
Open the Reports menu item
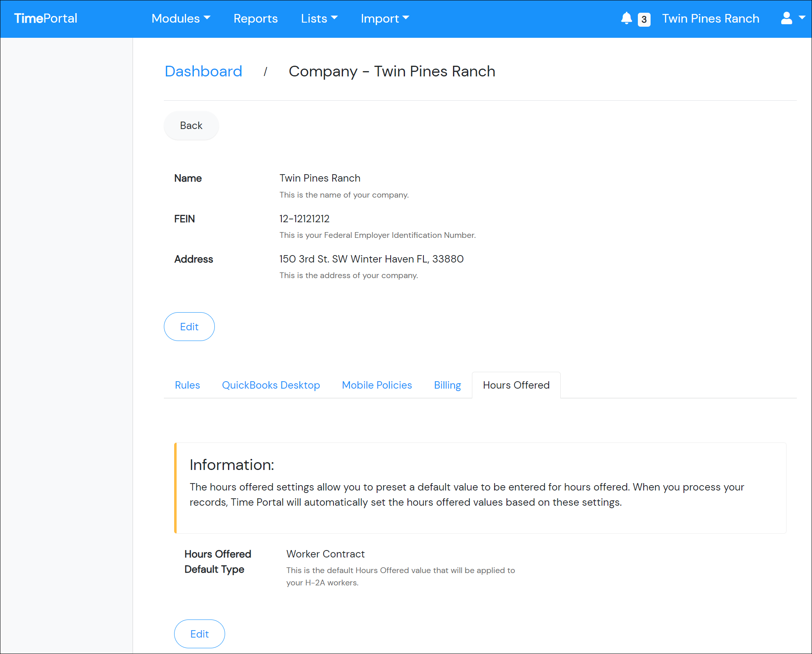tap(255, 18)
